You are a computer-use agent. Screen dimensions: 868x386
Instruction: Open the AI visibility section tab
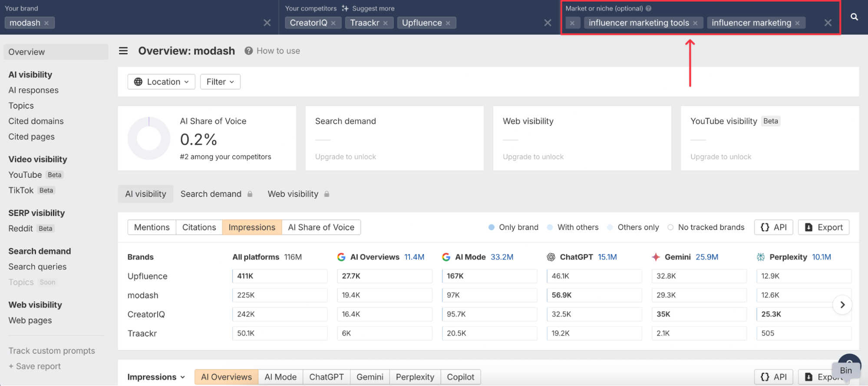click(x=145, y=194)
